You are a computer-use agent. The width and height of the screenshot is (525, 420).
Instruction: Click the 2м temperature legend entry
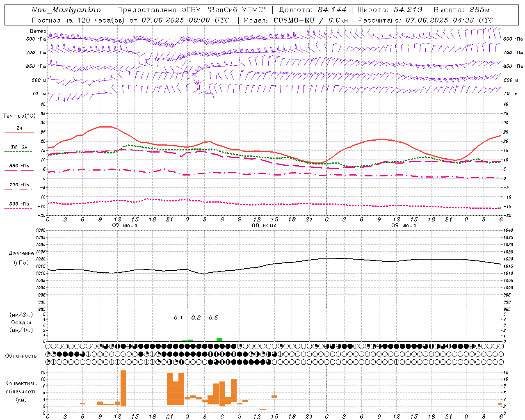(x=19, y=128)
